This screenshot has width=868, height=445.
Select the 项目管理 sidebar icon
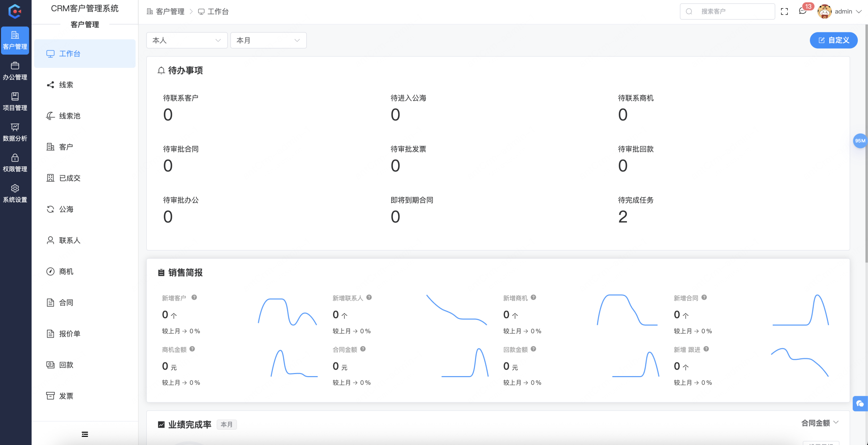(x=15, y=101)
